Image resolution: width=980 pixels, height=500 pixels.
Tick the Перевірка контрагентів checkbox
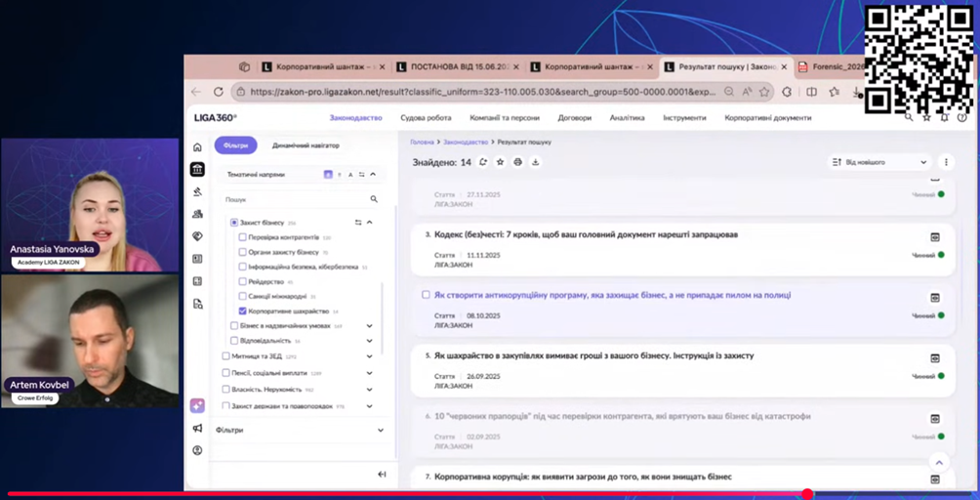pos(243,237)
